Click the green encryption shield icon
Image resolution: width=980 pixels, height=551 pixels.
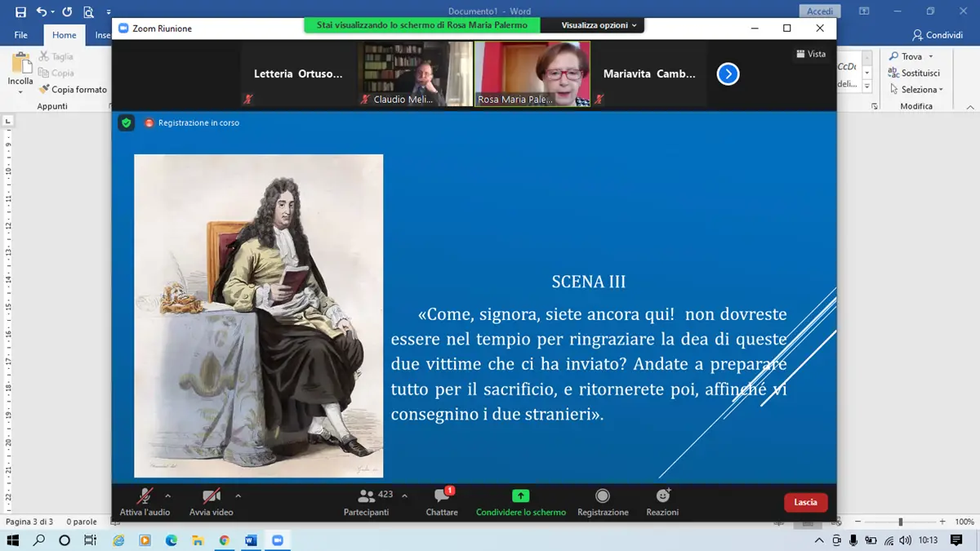click(126, 123)
